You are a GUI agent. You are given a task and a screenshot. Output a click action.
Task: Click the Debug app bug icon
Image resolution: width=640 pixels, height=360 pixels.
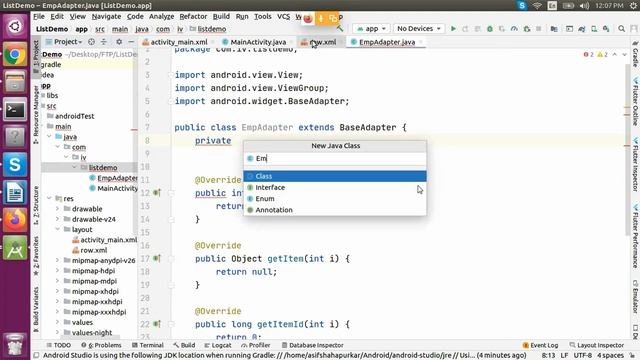pyautogui.click(x=490, y=29)
